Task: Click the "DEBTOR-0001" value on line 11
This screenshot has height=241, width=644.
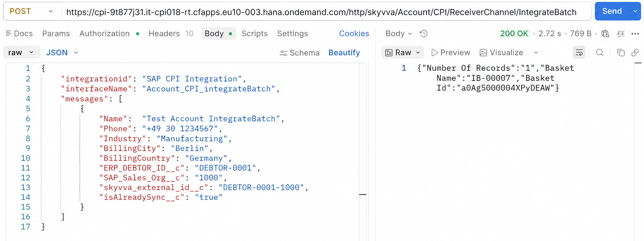Action: 225,168
